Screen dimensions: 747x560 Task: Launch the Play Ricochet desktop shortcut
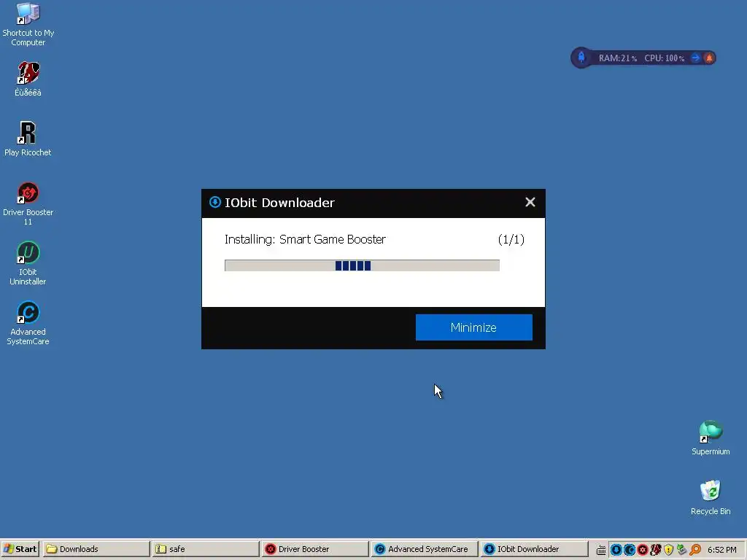coord(28,139)
